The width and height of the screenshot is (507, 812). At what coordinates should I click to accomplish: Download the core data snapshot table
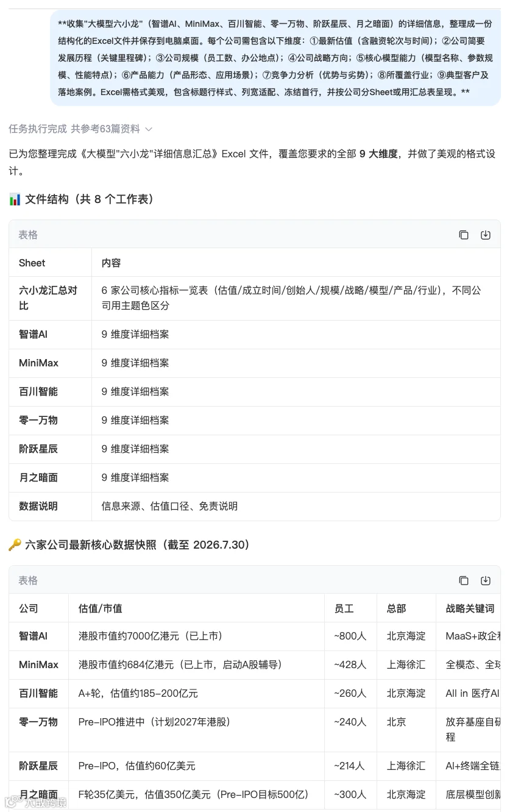pos(486,580)
